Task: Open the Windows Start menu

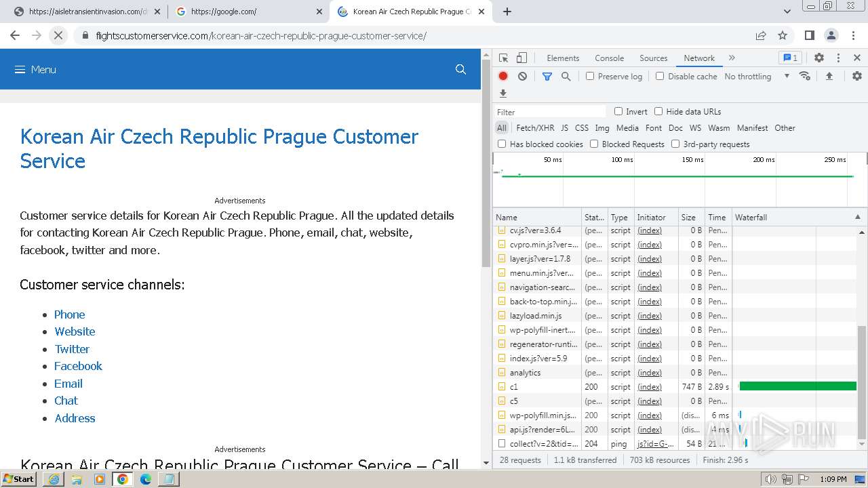Action: 19,479
